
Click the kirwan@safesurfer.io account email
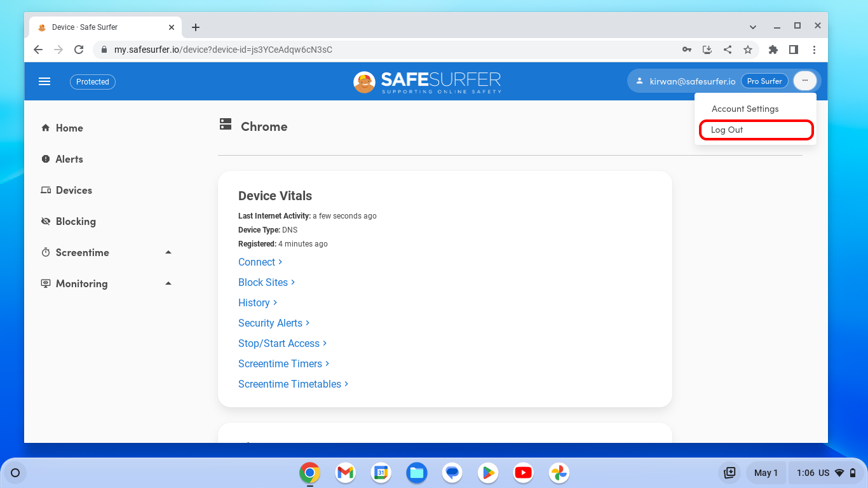(x=693, y=81)
